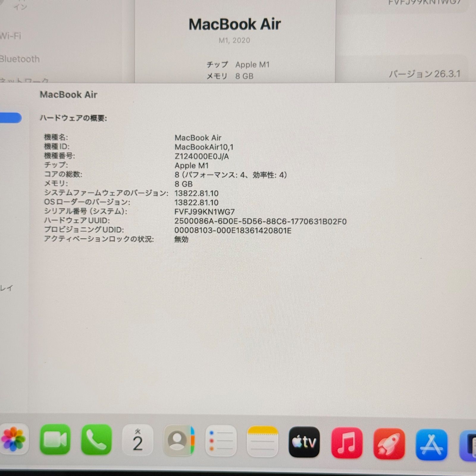476x476 pixels.
Task: Launch Reminders from the Dock
Action: [221, 441]
